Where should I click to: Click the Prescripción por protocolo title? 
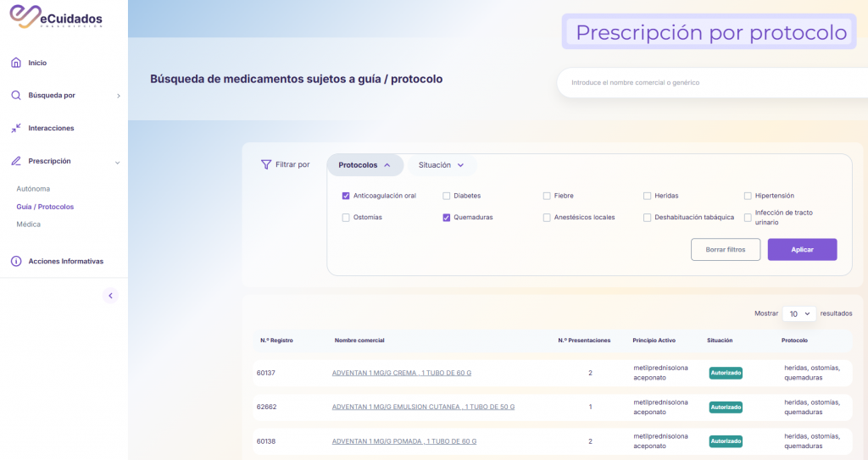711,32
